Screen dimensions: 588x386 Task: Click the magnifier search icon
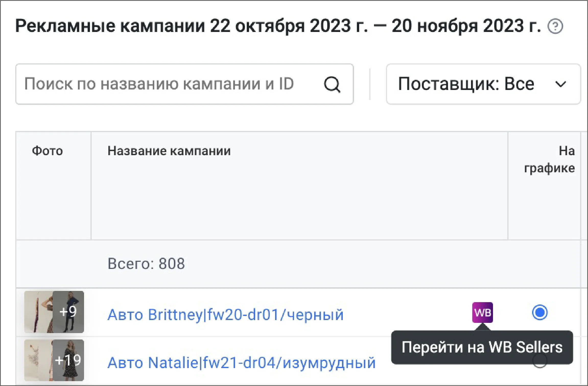click(332, 84)
